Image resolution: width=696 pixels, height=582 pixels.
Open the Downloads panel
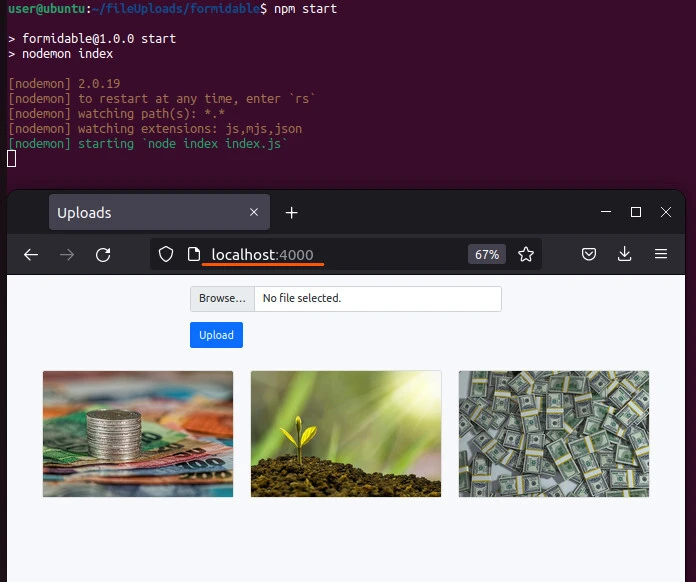click(x=625, y=255)
